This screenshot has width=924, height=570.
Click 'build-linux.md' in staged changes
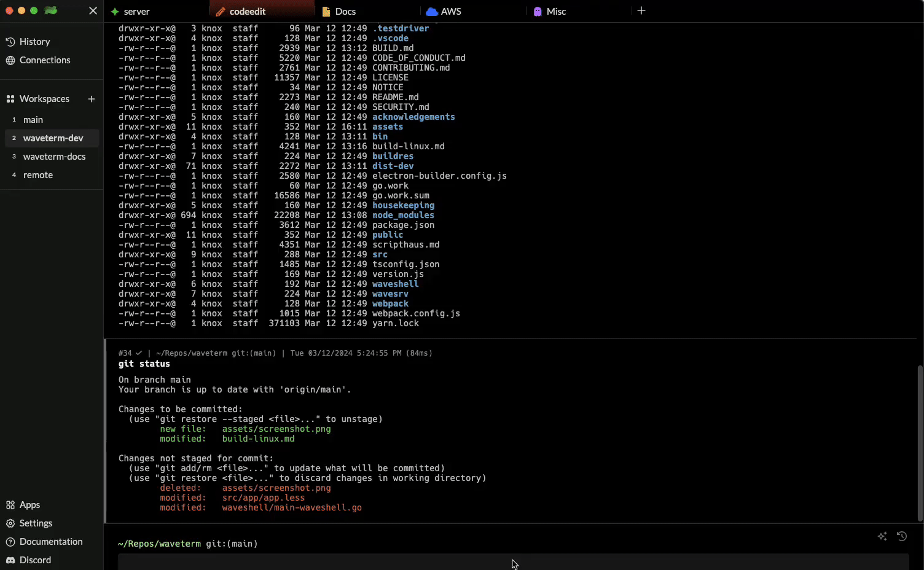259,439
